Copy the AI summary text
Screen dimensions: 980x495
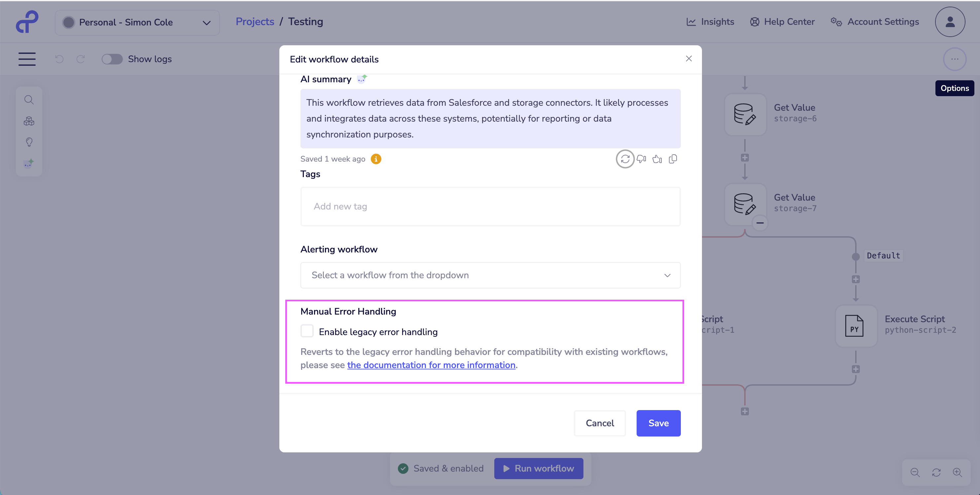pos(673,159)
